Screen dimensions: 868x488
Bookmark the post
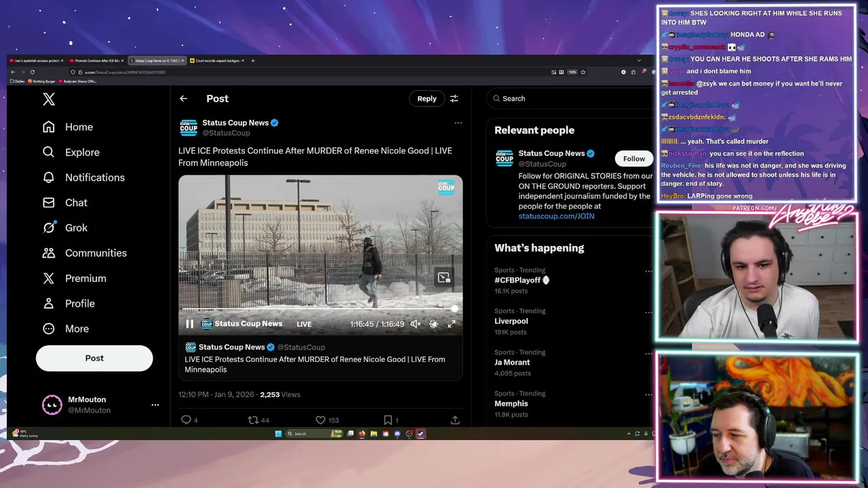[391, 420]
